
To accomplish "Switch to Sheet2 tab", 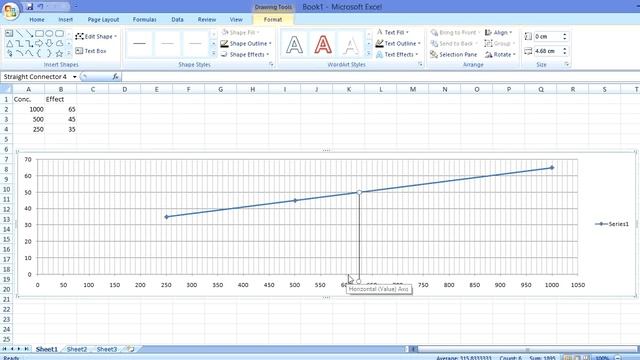I will tap(77, 349).
